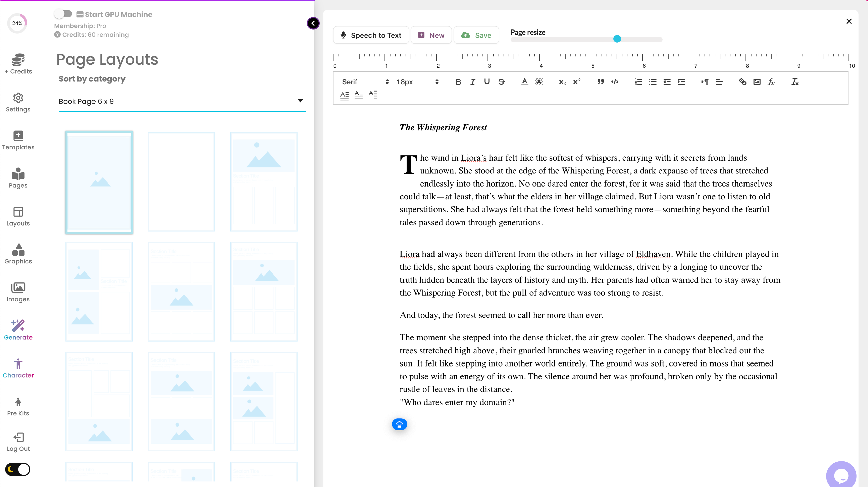The height and width of the screenshot is (487, 868).
Task: Close the editor panel
Action: [x=849, y=21]
